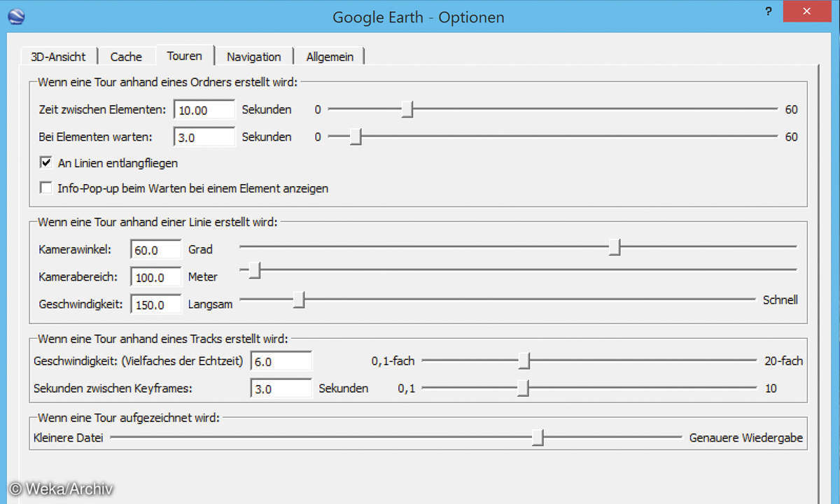Go to the Navigation tab
The image size is (840, 504).
(x=253, y=57)
